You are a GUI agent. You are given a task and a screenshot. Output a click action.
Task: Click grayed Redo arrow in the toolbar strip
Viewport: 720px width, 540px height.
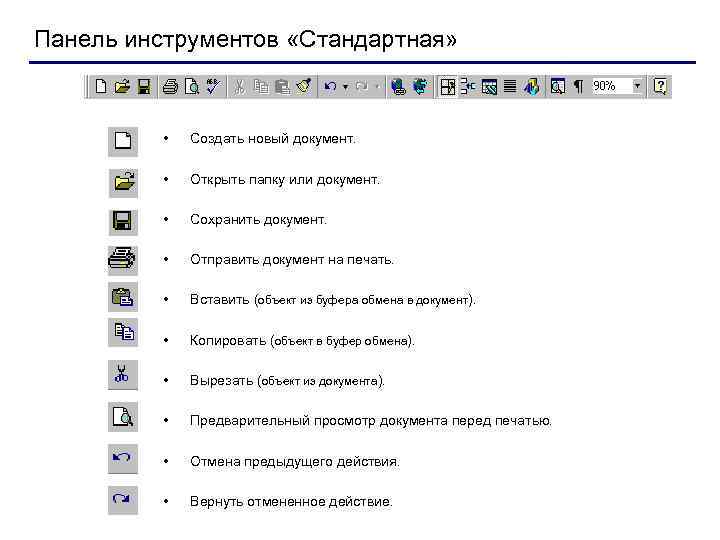pyautogui.click(x=362, y=86)
